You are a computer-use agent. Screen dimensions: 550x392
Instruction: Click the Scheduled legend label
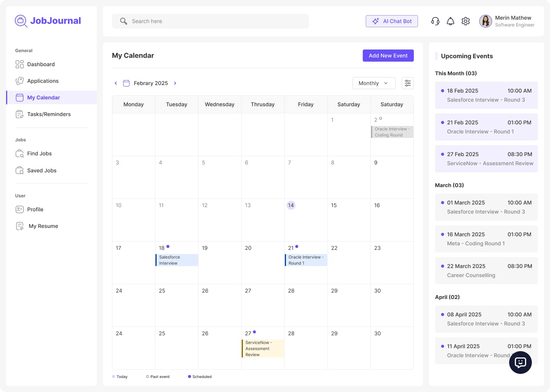202,377
